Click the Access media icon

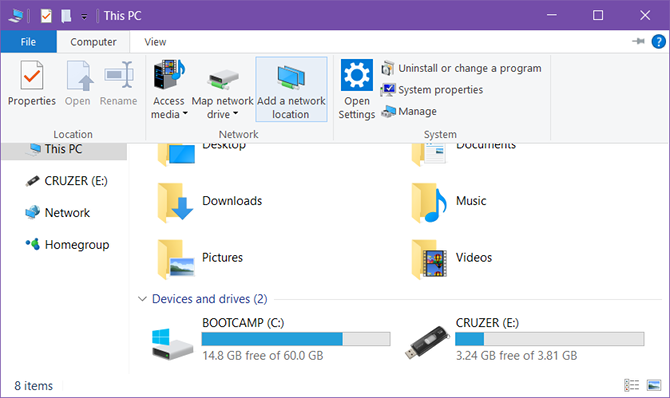pos(169,74)
